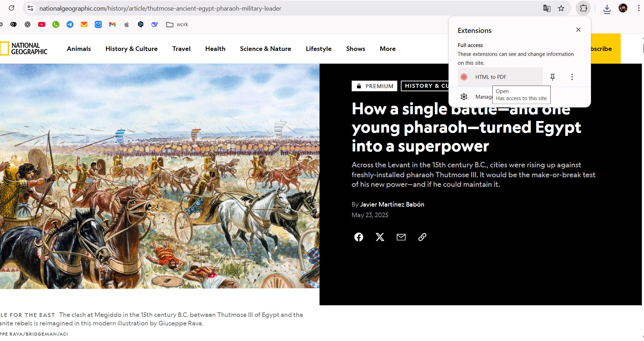644x341 pixels.
Task: Click the 'Full access' heading in Extensions popup
Action: (x=470, y=45)
